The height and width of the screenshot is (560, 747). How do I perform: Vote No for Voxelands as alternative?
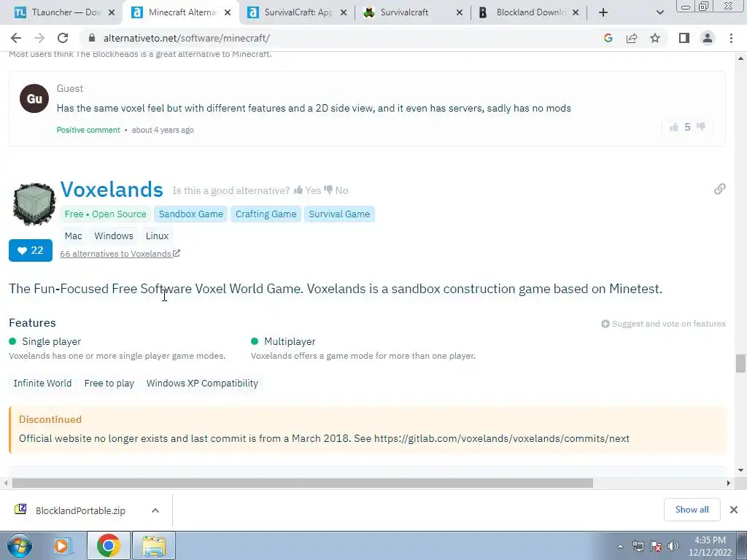(x=336, y=190)
